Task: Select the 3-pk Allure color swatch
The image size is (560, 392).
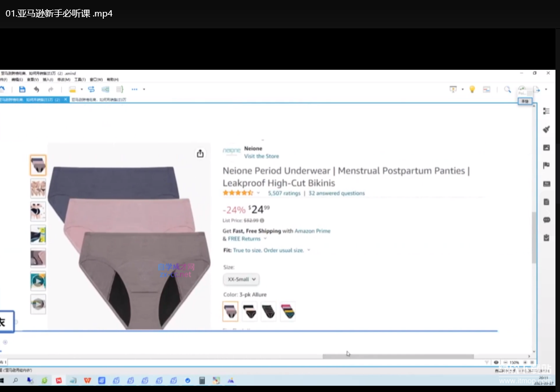Action: coord(230,311)
